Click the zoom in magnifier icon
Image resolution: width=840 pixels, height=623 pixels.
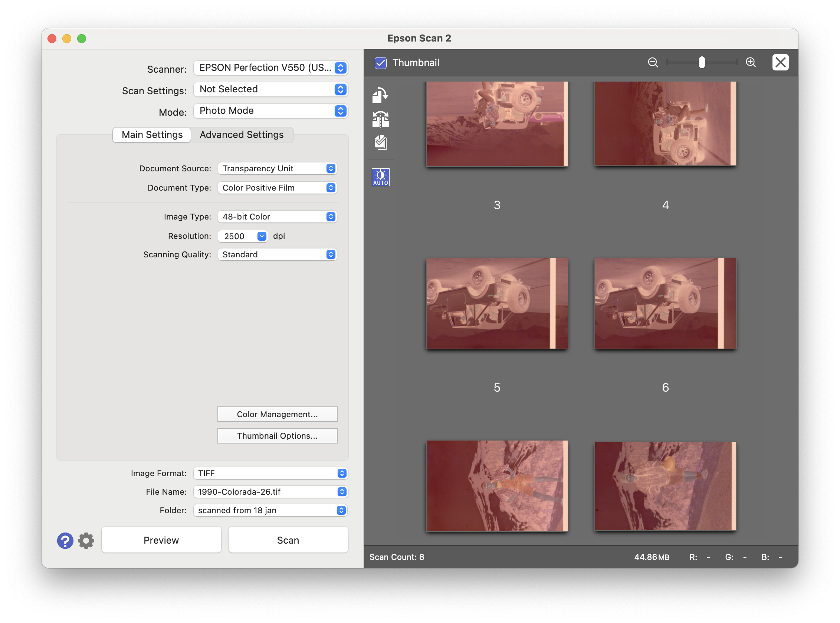751,63
